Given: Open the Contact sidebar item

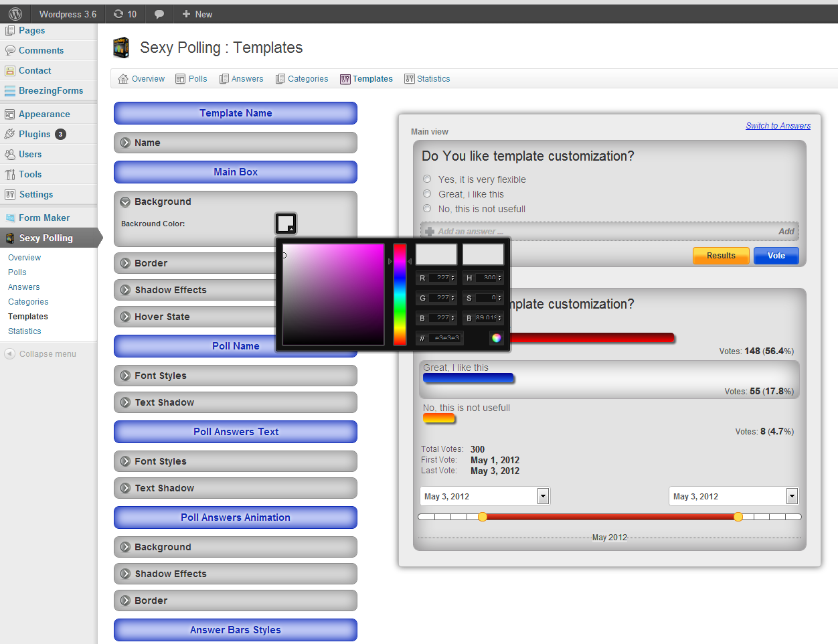Looking at the screenshot, I should click(35, 70).
